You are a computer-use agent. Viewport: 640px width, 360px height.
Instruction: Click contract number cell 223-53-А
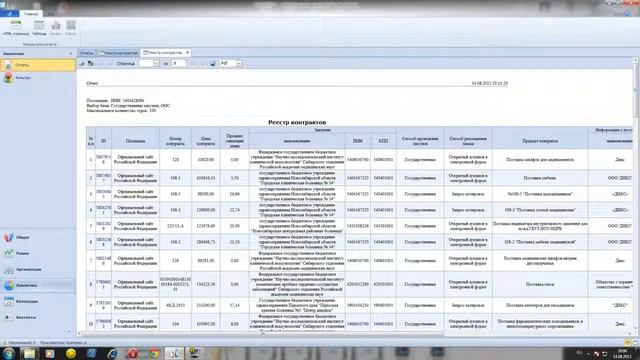click(x=176, y=226)
